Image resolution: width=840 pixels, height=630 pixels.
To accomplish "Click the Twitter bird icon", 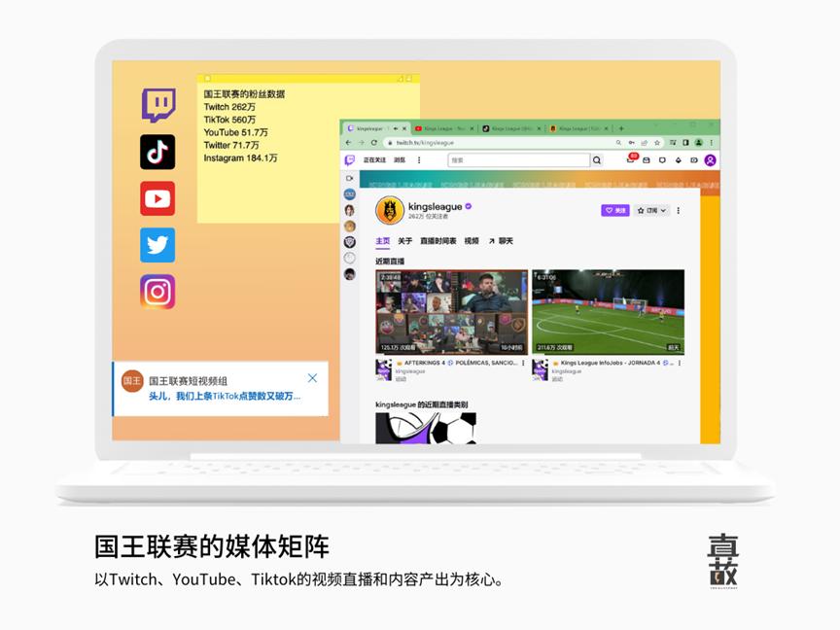I will tap(157, 245).
